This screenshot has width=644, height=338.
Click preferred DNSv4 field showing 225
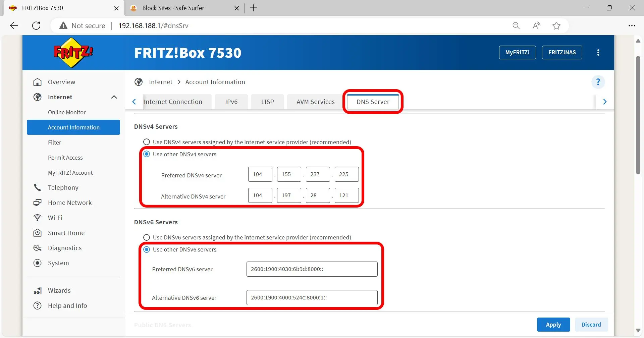pos(347,174)
